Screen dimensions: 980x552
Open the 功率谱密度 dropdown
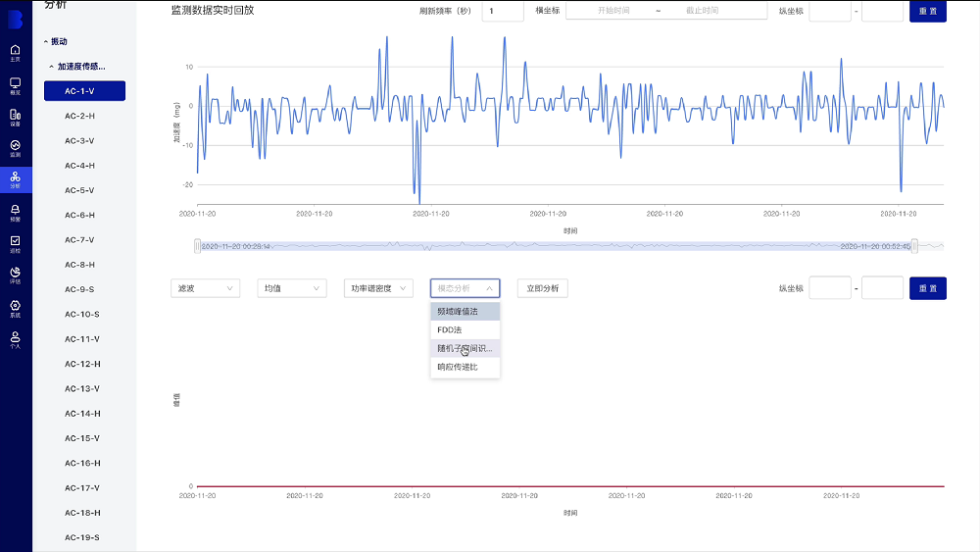(377, 288)
